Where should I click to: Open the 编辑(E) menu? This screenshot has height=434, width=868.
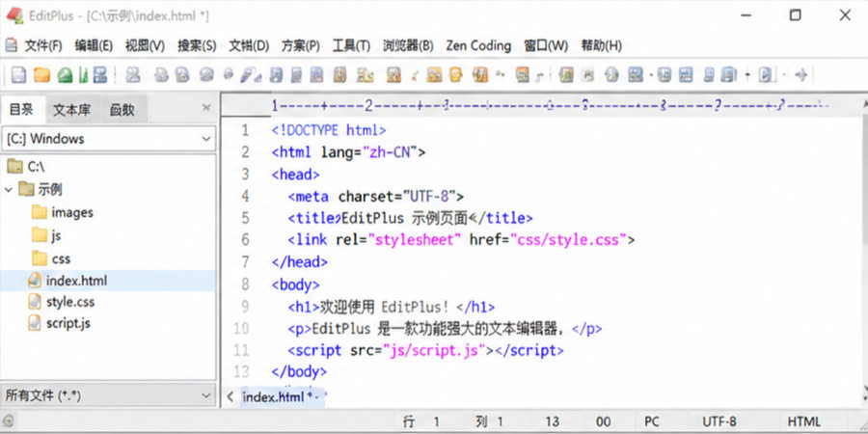(x=94, y=46)
